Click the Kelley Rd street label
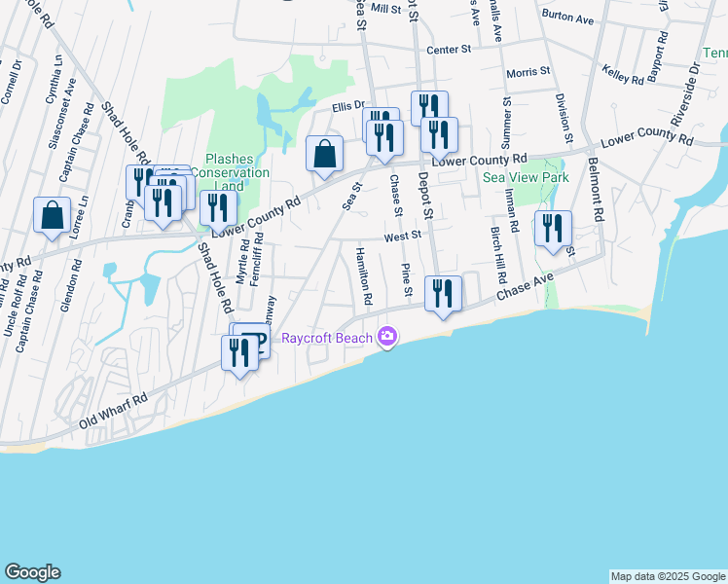728x584 pixels. (623, 75)
